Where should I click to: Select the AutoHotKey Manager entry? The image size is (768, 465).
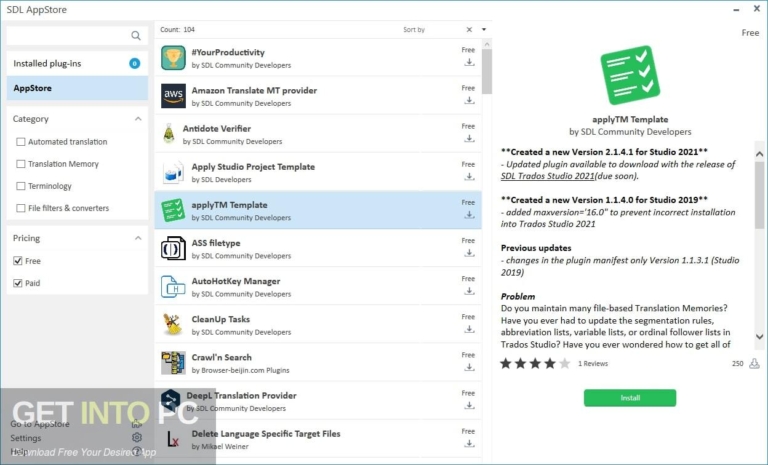318,287
